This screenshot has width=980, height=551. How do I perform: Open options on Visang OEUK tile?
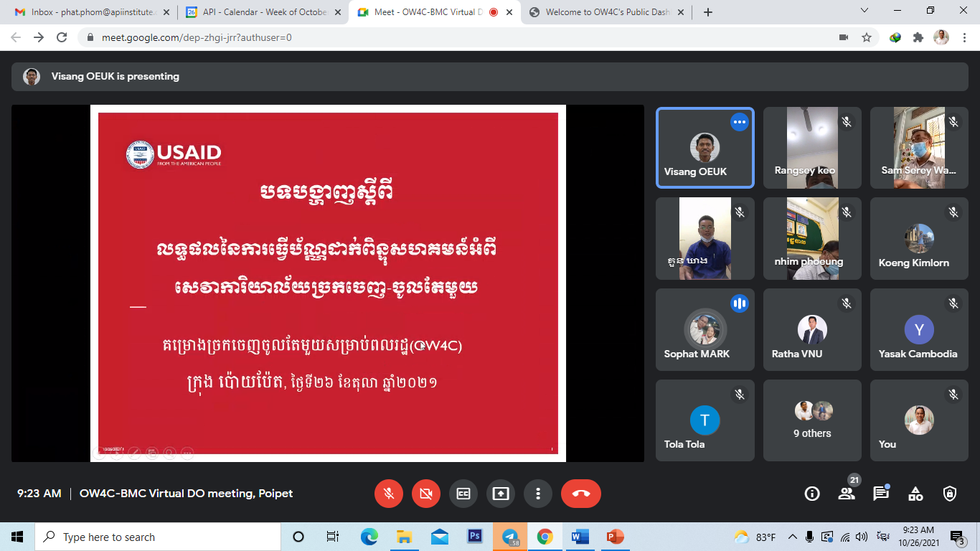[x=739, y=122]
